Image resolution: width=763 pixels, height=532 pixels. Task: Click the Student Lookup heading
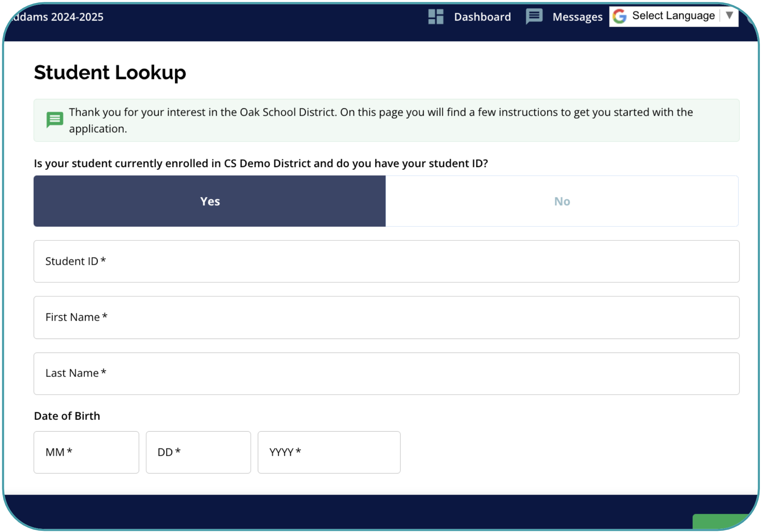click(x=110, y=73)
